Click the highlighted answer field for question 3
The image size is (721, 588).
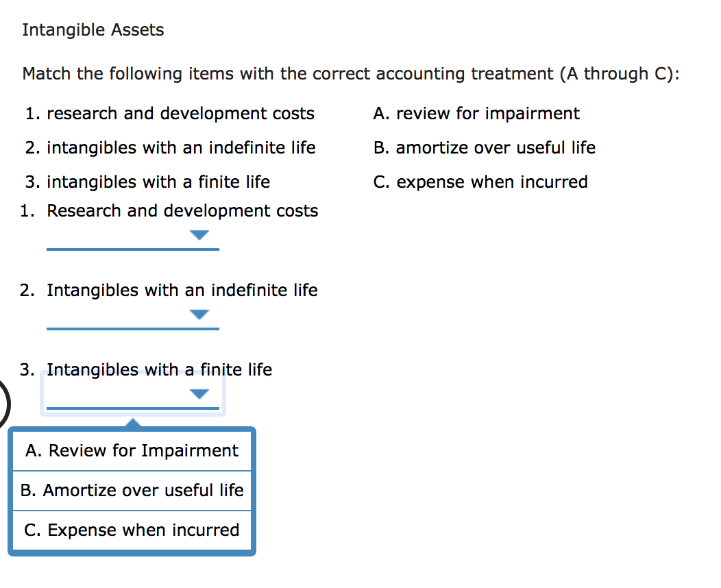[132, 395]
